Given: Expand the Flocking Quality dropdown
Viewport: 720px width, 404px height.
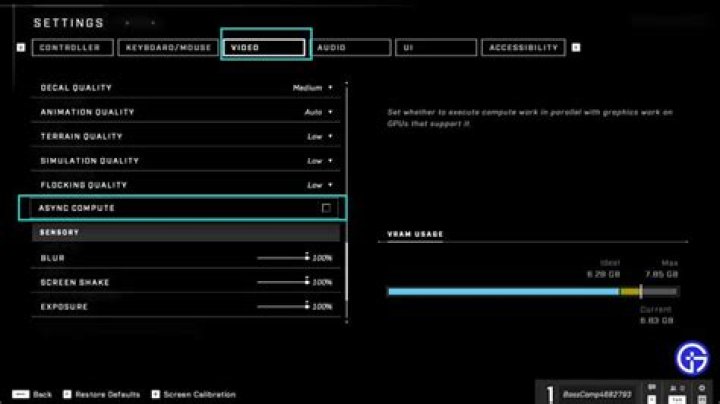Looking at the screenshot, I should point(320,185).
